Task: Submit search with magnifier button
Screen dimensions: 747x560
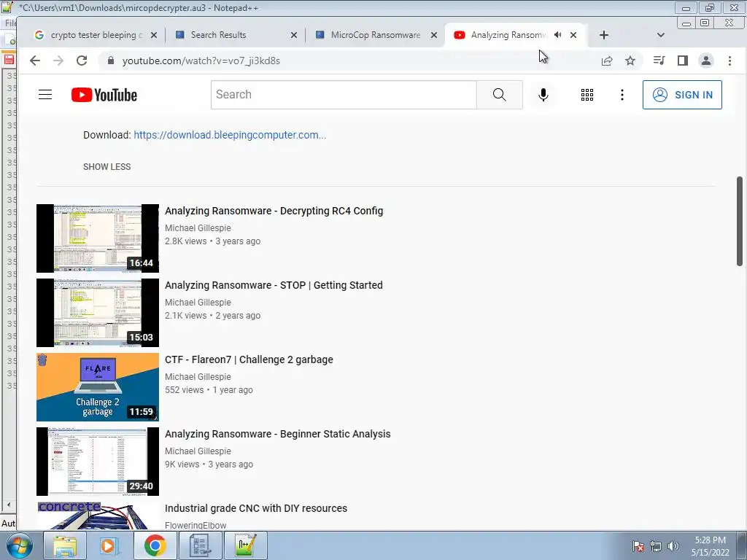Action: click(x=499, y=94)
